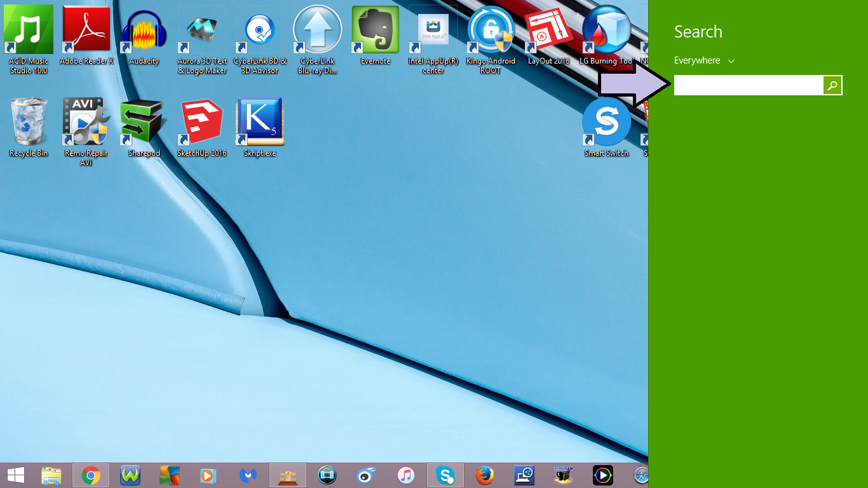Switch to Skype in taskbar
Image resolution: width=868 pixels, height=488 pixels.
[x=445, y=475]
